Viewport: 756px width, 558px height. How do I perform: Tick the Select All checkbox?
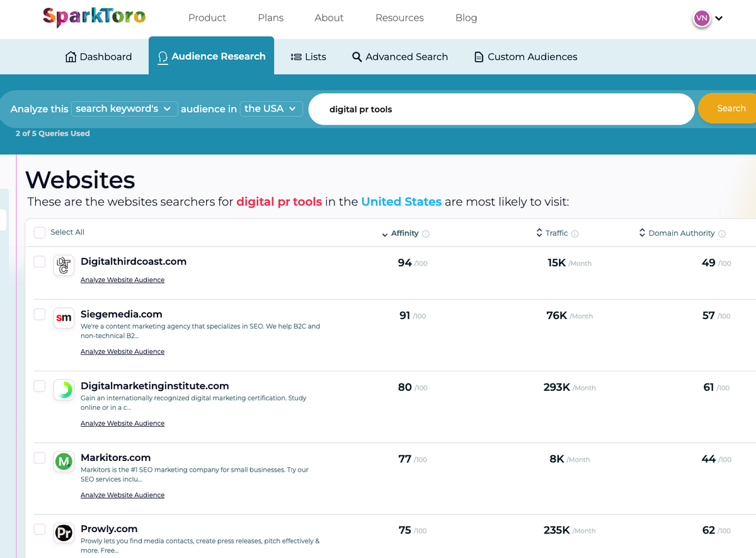(39, 233)
